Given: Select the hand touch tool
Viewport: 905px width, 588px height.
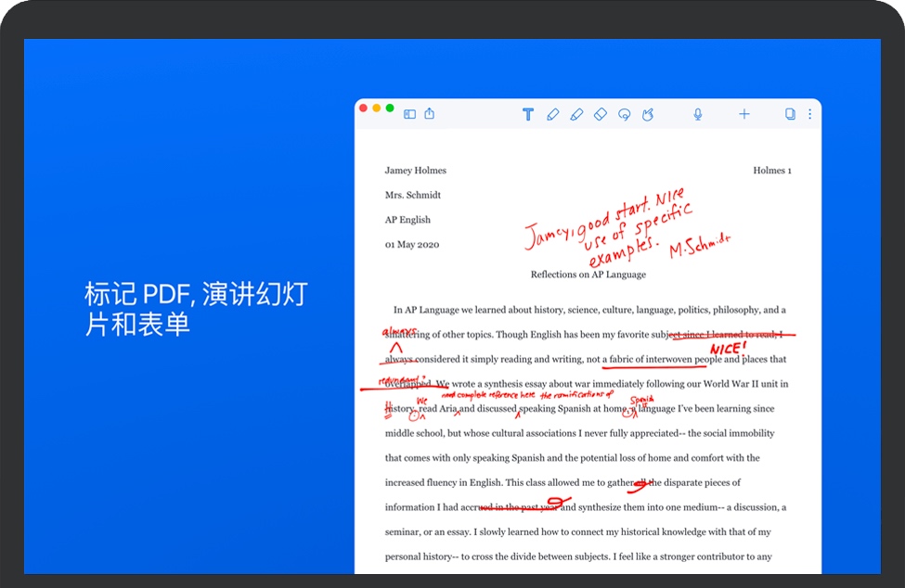Looking at the screenshot, I should point(648,114).
